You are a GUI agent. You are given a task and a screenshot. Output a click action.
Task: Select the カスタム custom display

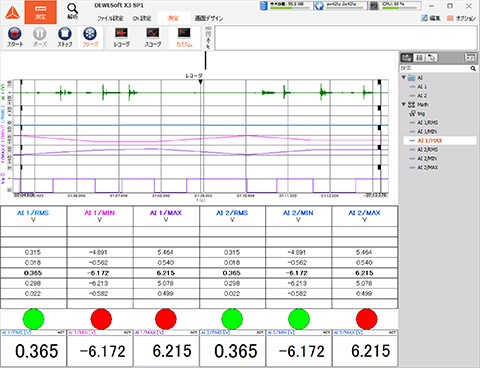[x=184, y=37]
